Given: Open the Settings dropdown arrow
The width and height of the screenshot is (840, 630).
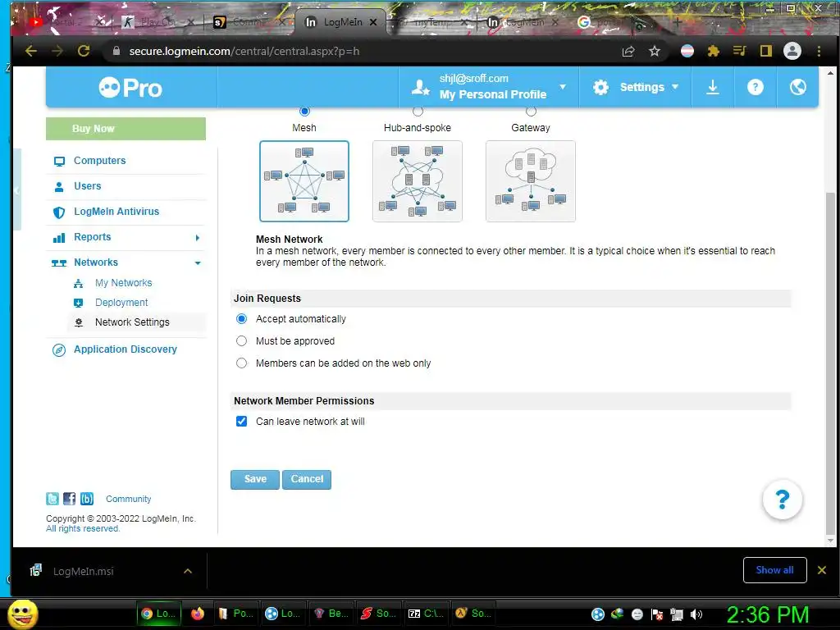Looking at the screenshot, I should [x=675, y=87].
